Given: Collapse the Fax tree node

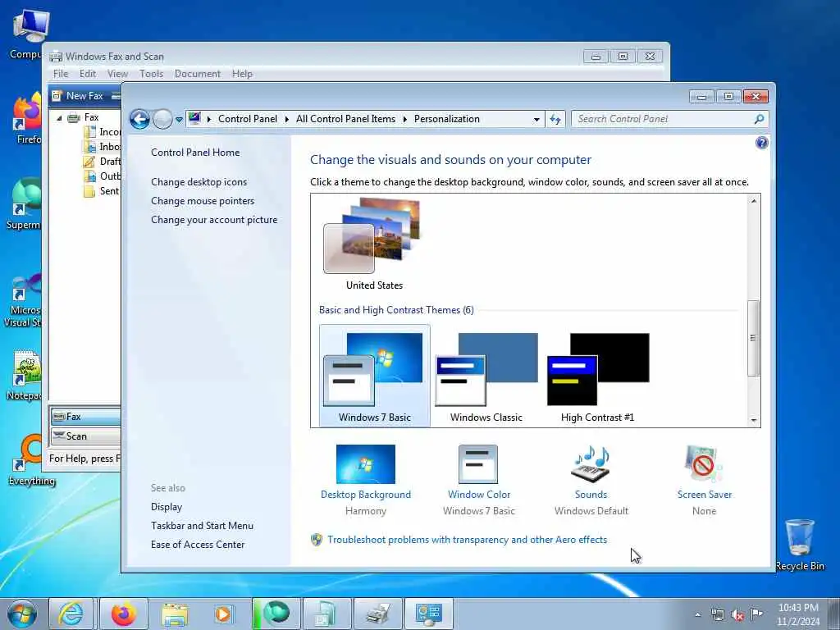Looking at the screenshot, I should coord(59,118).
